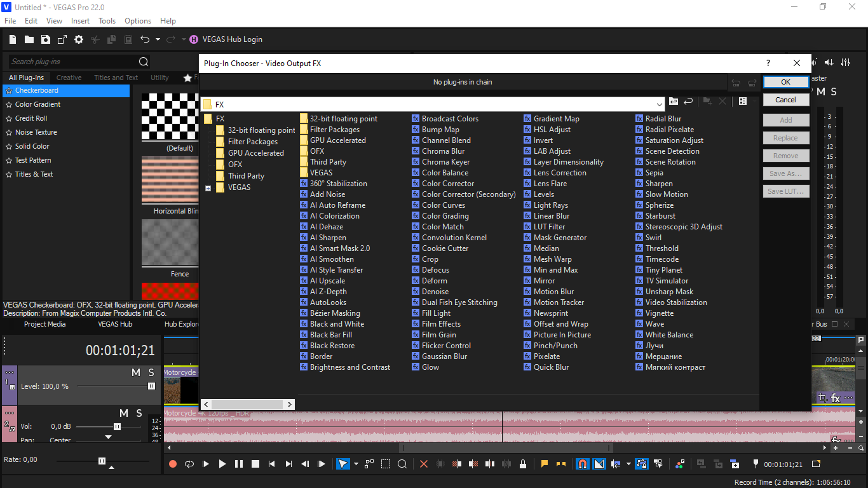Enable snapping magnet icon in timeline toolbar

[582, 464]
